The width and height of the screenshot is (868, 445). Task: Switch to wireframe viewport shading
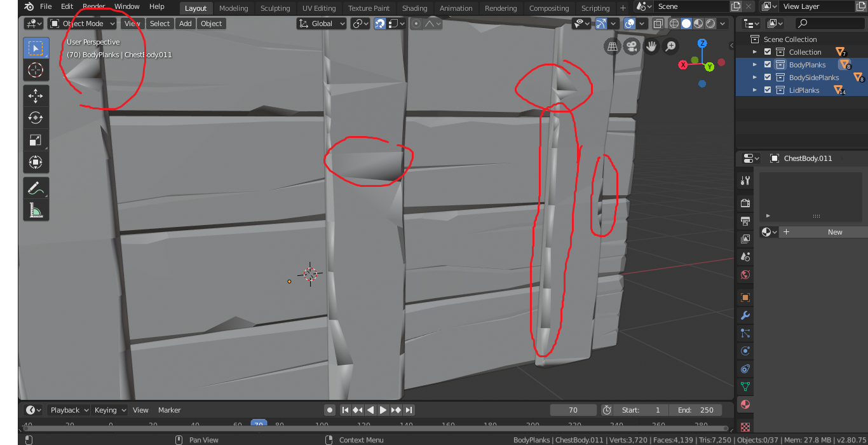coord(674,24)
